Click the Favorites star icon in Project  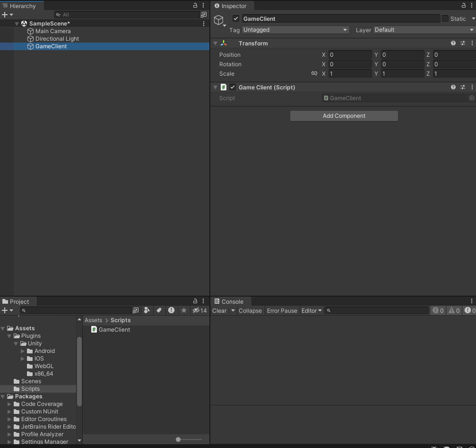[184, 310]
